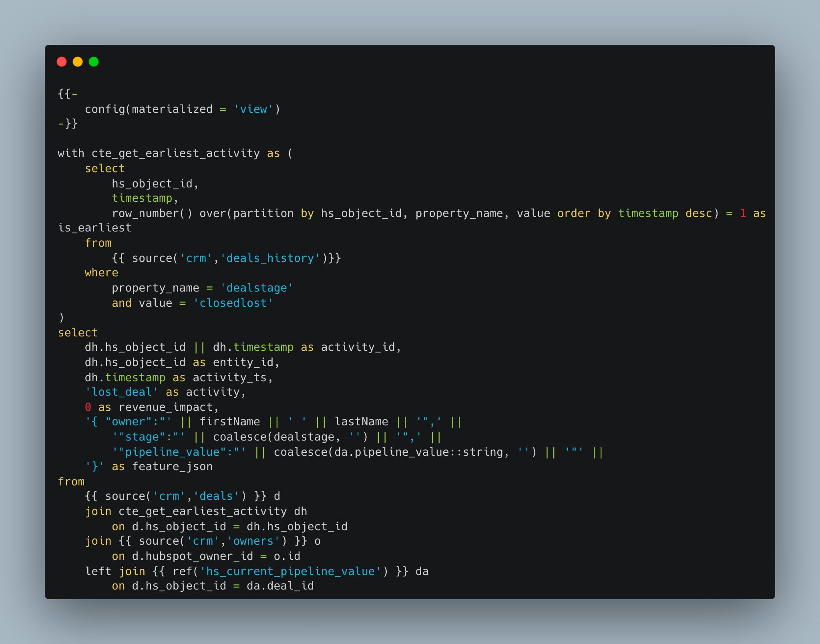820x644 pixels.
Task: Select the config materialized 'view' line
Action: [x=182, y=109]
